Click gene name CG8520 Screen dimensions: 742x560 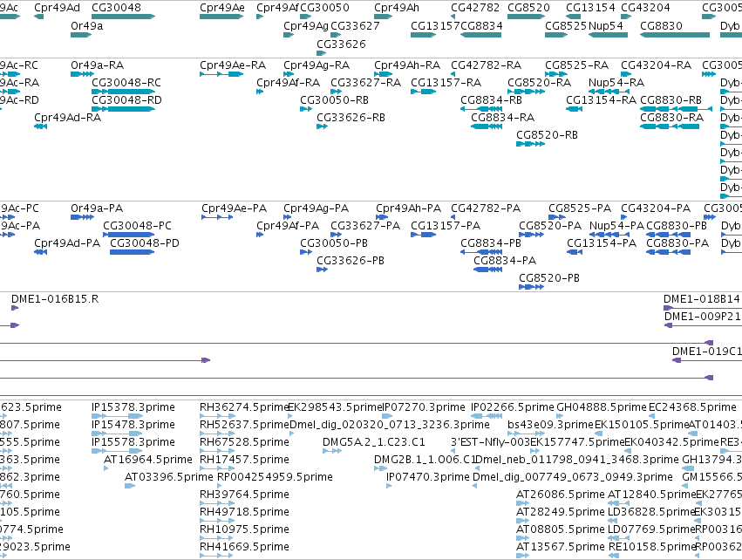528,8
